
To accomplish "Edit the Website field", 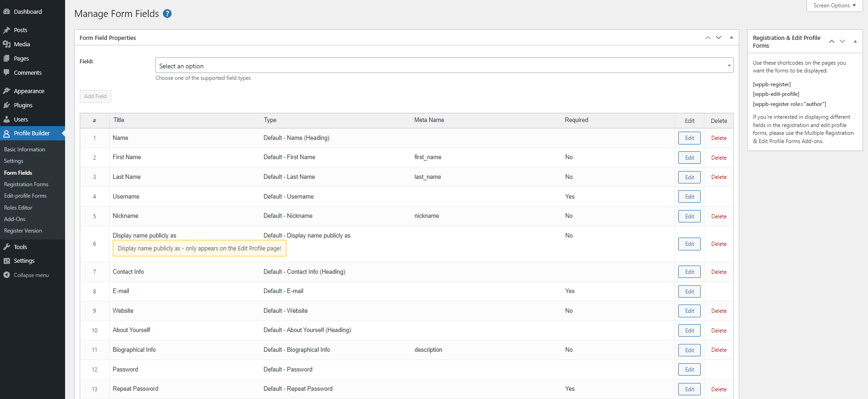I will pyautogui.click(x=689, y=311).
